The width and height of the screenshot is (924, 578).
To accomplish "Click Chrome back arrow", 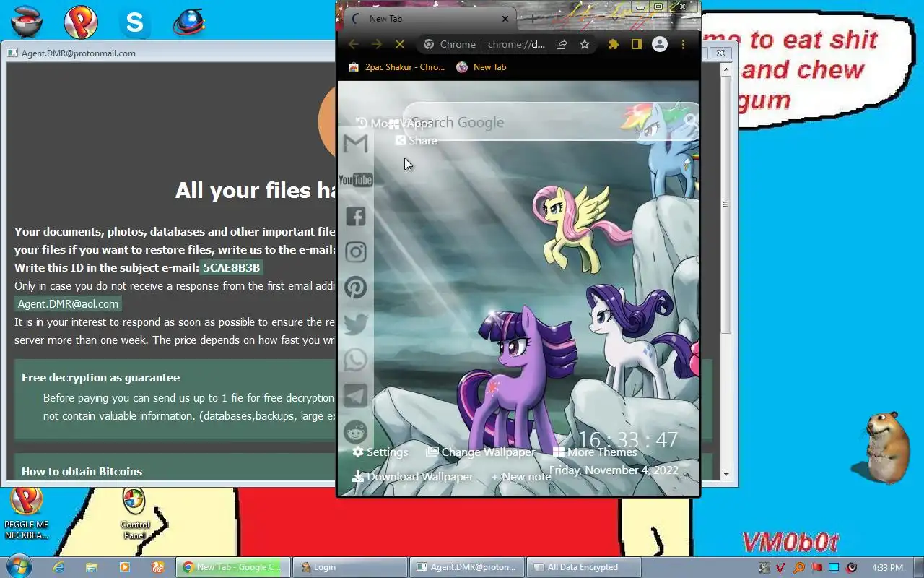I will [x=354, y=44].
